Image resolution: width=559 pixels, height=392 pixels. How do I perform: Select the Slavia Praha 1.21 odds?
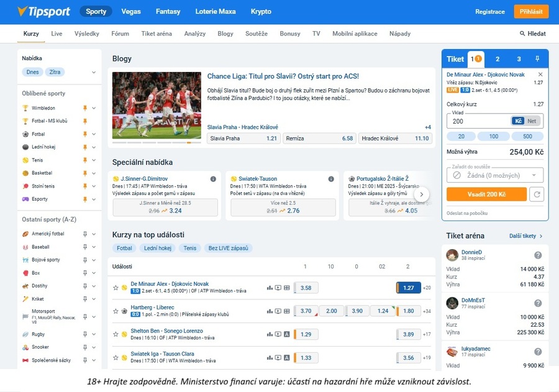pyautogui.click(x=243, y=139)
